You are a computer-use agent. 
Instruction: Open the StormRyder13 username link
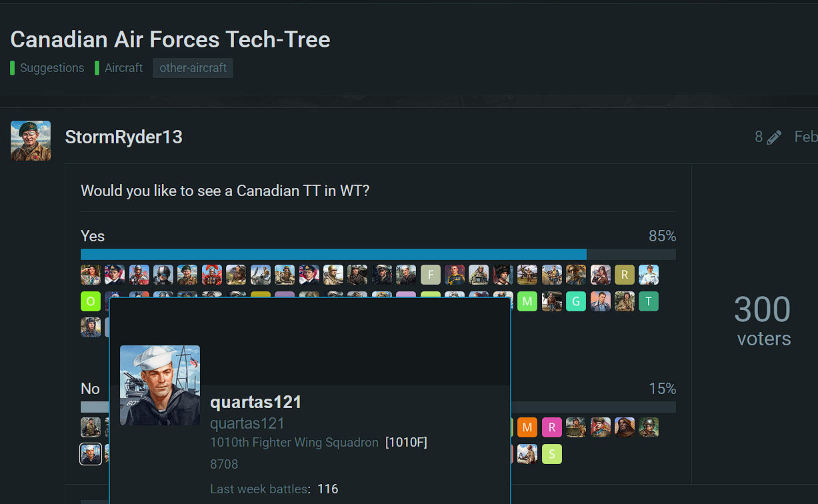pyautogui.click(x=123, y=137)
